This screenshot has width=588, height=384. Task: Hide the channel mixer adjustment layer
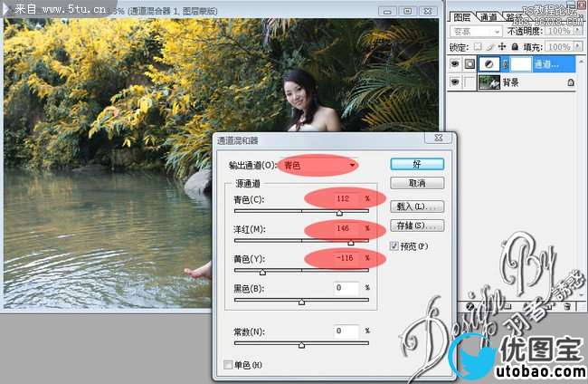click(x=454, y=64)
